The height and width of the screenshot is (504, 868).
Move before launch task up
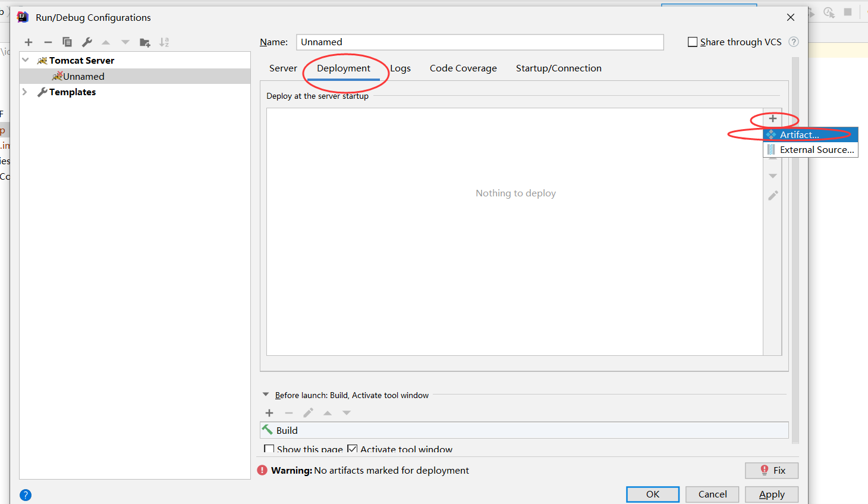(328, 413)
